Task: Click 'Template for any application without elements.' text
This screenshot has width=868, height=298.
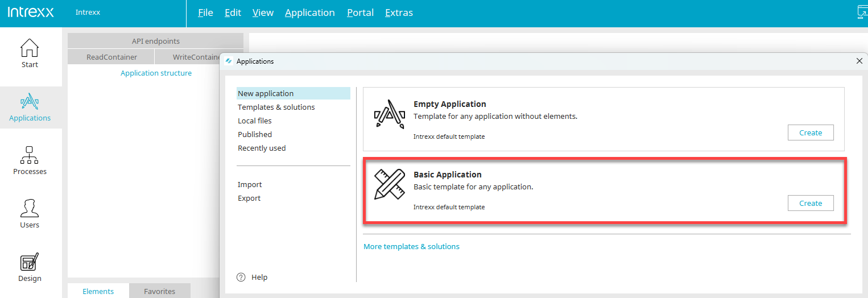Action: click(495, 116)
